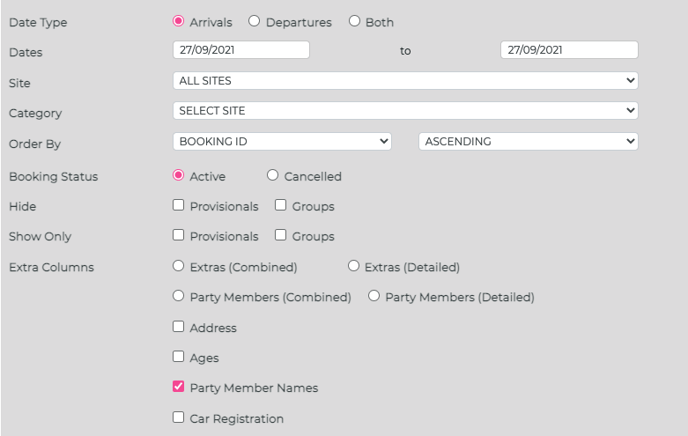This screenshot has width=688, height=436.
Task: Open the BOOKING ID order dropdown
Action: (282, 141)
